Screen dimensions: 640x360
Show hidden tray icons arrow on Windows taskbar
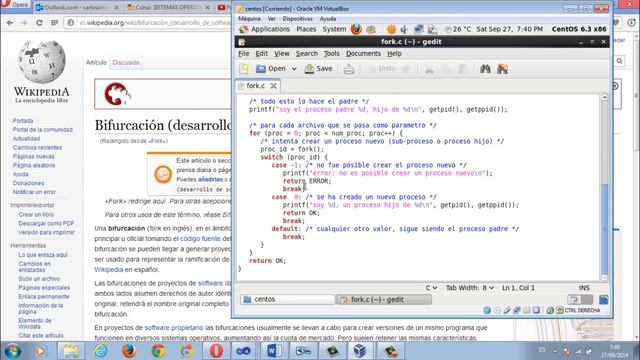pos(555,351)
